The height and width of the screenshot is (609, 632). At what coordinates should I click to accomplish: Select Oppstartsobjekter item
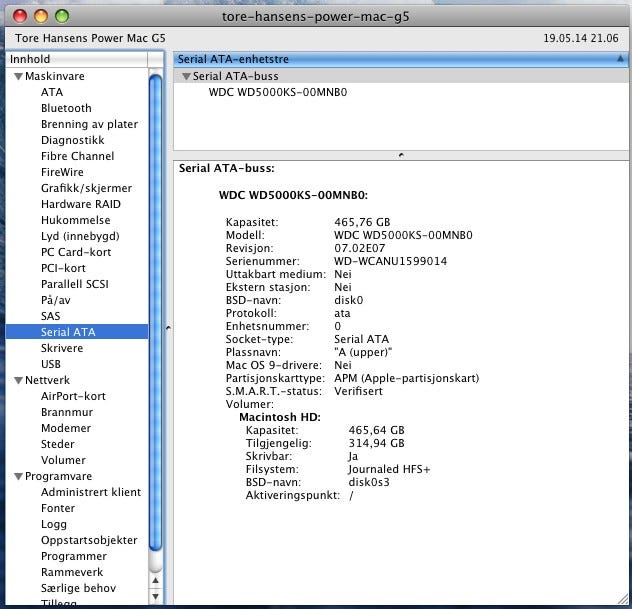[89, 540]
